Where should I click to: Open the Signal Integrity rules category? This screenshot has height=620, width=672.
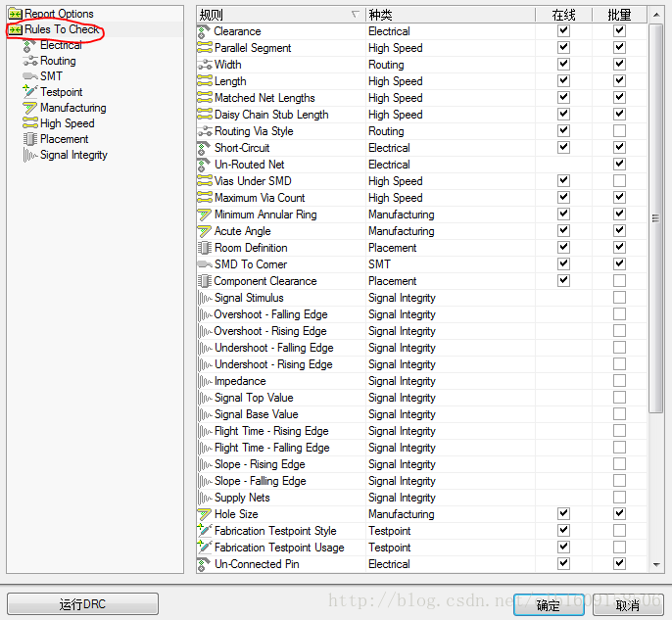[x=73, y=155]
